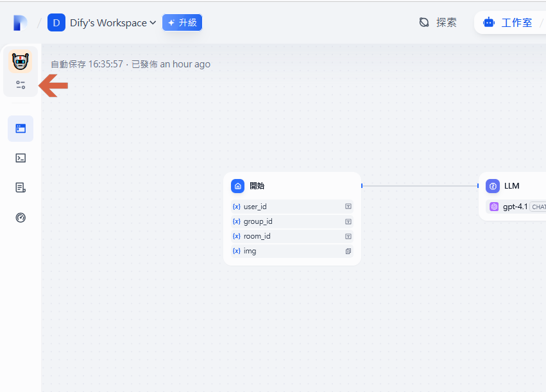Screen dimensions: 546x392
Task: Click the blue D workspace avatar
Action: [56, 22]
